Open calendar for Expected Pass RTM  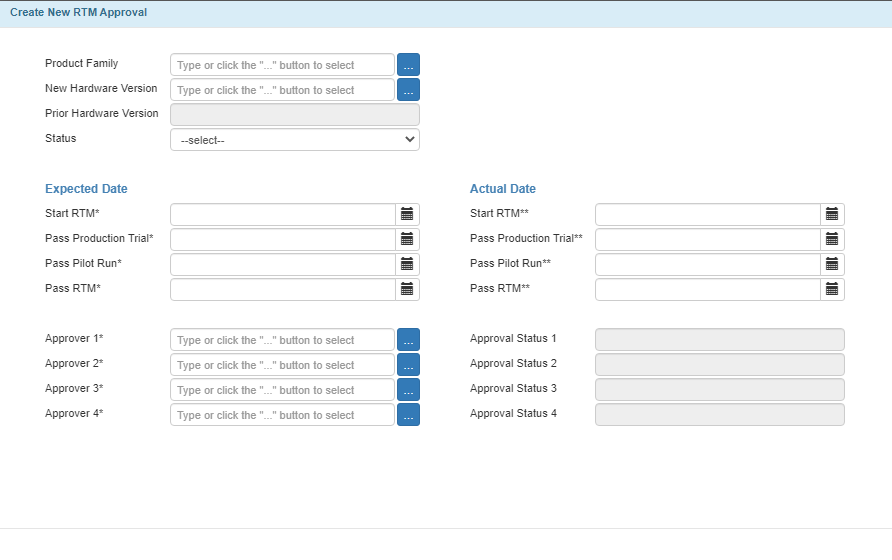(407, 289)
